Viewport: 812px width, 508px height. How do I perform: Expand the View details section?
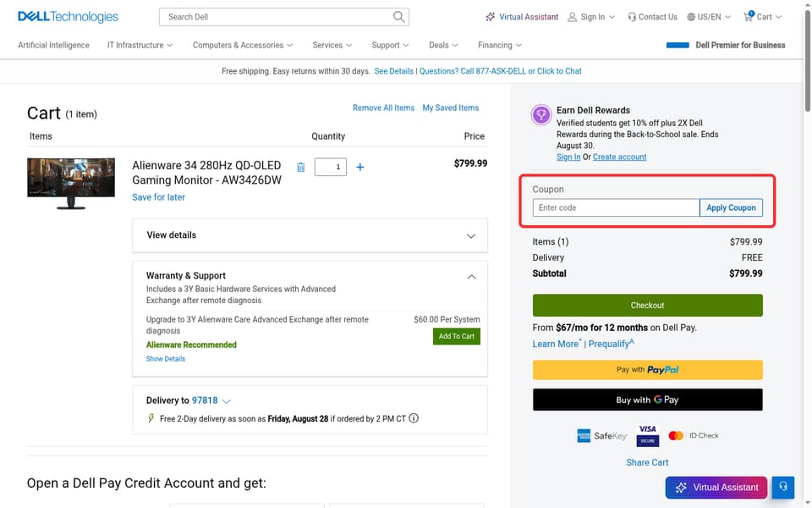click(310, 235)
